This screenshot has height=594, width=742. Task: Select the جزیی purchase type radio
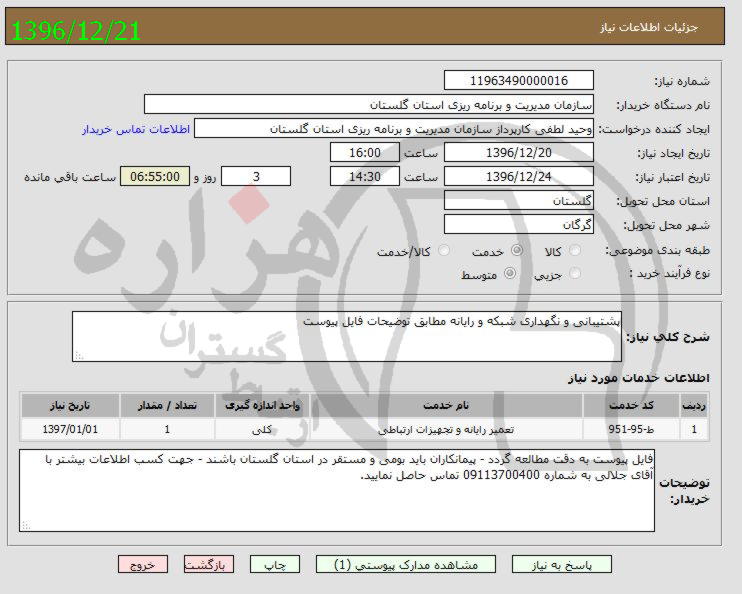pyautogui.click(x=575, y=273)
